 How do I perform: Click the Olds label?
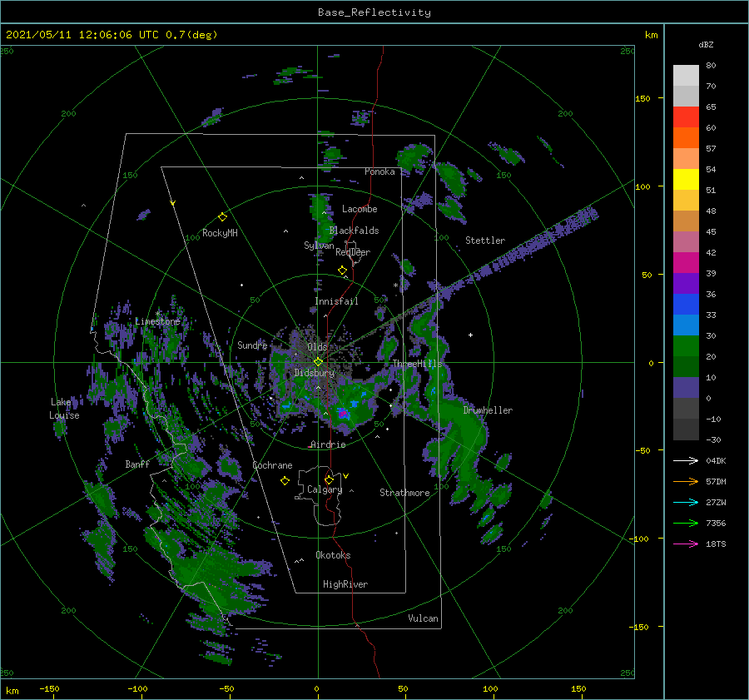click(x=317, y=347)
